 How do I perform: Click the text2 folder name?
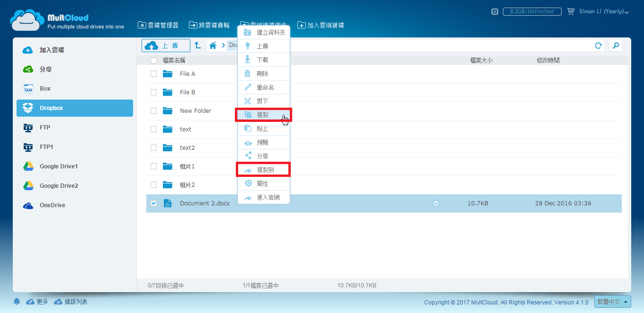[187, 147]
